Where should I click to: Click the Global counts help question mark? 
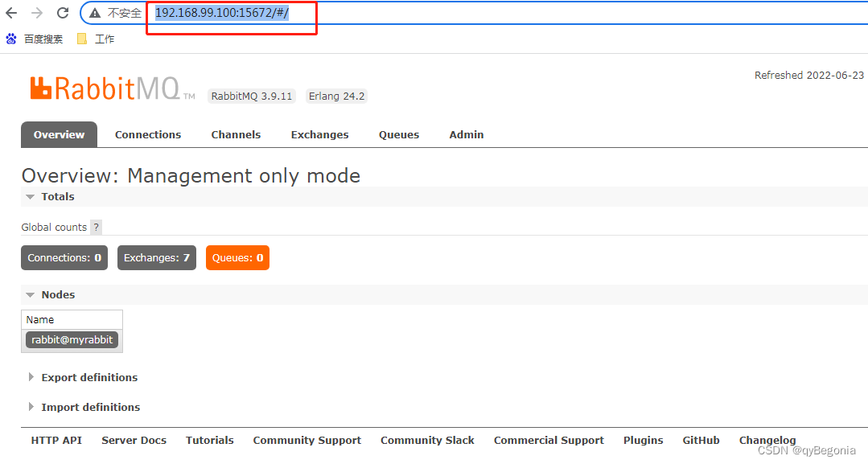point(96,227)
